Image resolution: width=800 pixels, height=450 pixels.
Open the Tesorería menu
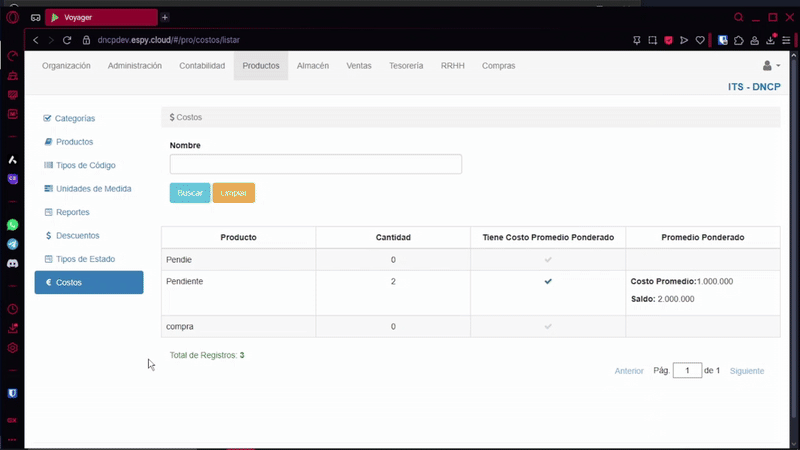406,66
